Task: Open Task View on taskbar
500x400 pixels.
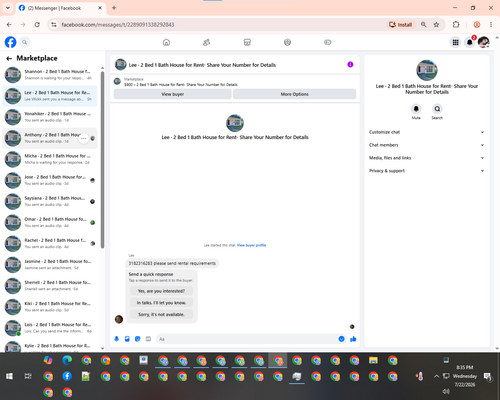Action: point(28,376)
